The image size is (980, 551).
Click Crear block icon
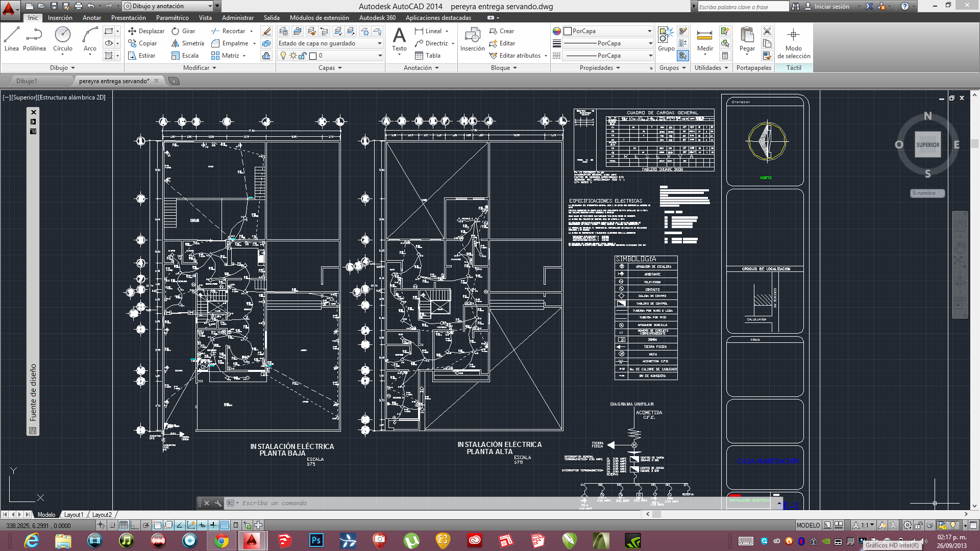click(502, 31)
